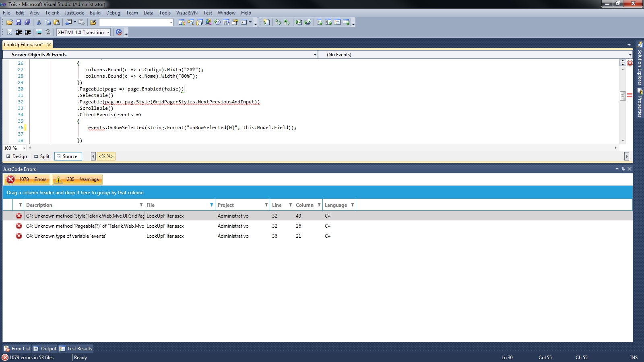The image size is (644, 362).
Task: Click the red error indicator beside scrollbar
Action: pos(630,63)
